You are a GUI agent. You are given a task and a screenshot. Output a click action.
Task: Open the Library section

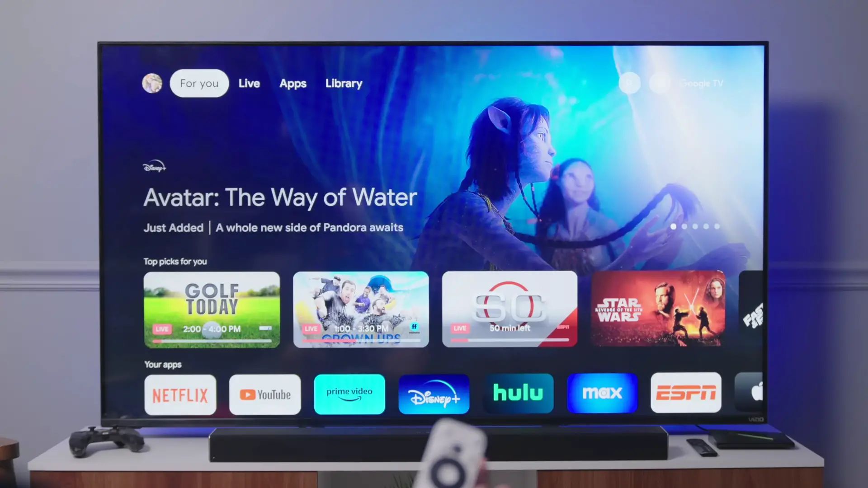[x=344, y=84]
